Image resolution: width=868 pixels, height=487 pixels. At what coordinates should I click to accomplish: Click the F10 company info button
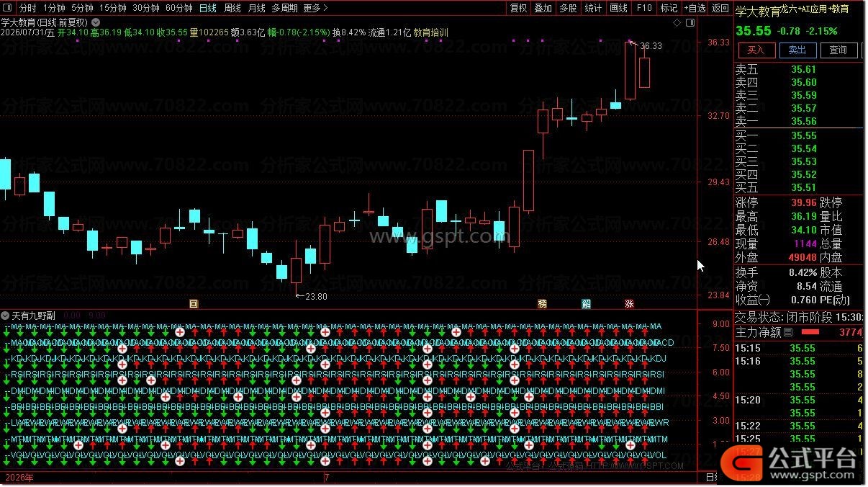pyautogui.click(x=644, y=8)
